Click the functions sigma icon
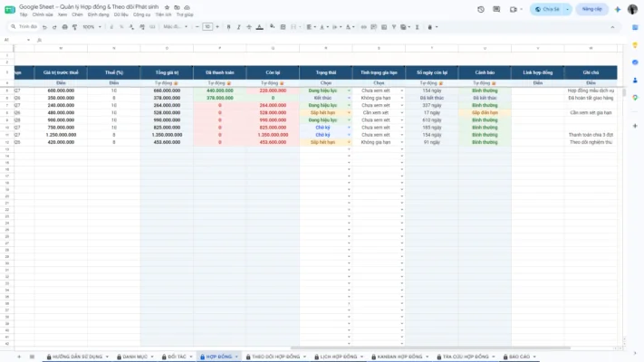 417,27
